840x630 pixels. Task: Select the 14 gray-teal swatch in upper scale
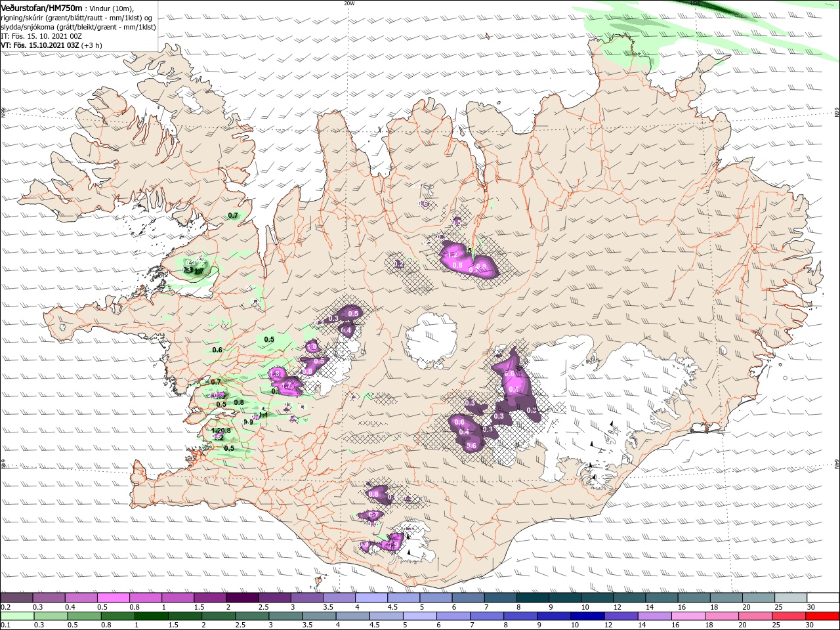click(x=662, y=598)
